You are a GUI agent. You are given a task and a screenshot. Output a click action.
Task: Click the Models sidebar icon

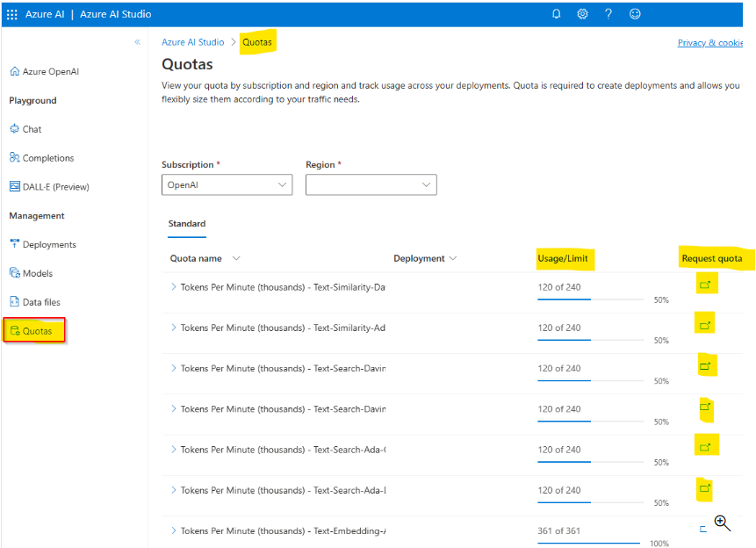[x=14, y=272]
